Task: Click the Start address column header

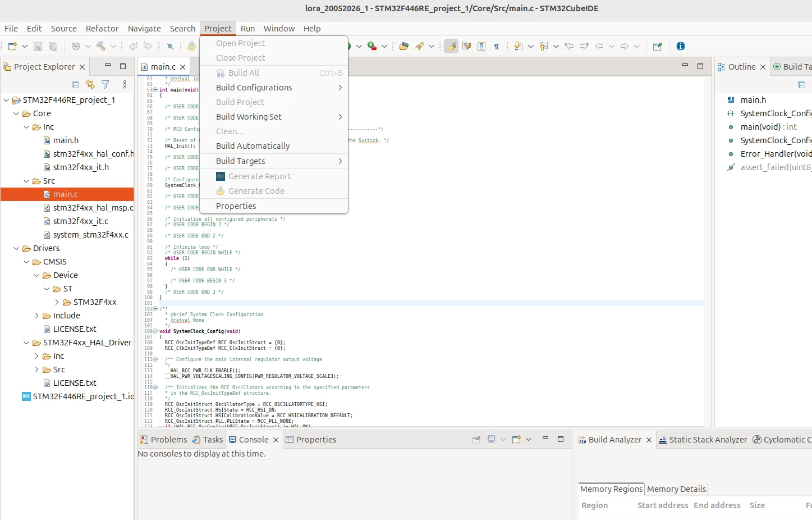Action: click(x=663, y=505)
